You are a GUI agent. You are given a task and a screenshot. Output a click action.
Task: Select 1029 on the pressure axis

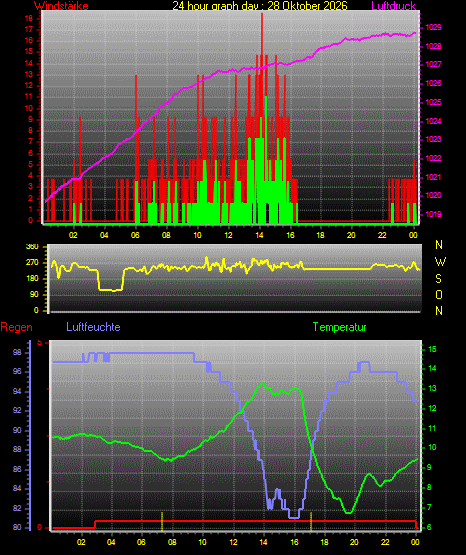[x=433, y=27]
